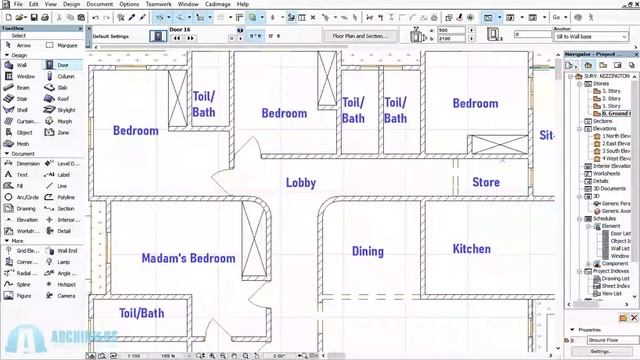Collapse the Schedules node in Navigator
This screenshot has height=360, width=640.
click(x=580, y=219)
